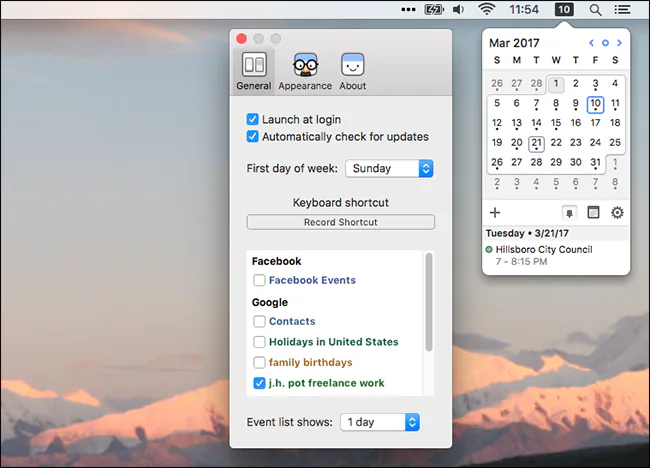The height and width of the screenshot is (468, 650).
Task: Check Holidays in United States
Action: click(259, 342)
